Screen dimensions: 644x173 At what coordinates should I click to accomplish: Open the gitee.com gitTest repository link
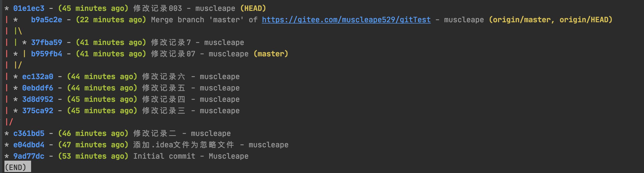pos(346,20)
